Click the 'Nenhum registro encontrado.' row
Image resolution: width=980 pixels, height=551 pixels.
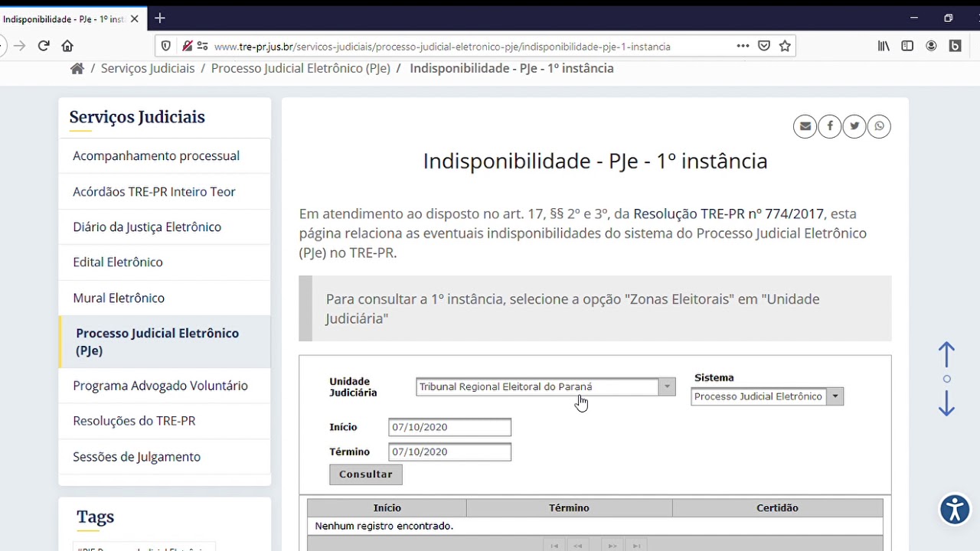pyautogui.click(x=595, y=527)
